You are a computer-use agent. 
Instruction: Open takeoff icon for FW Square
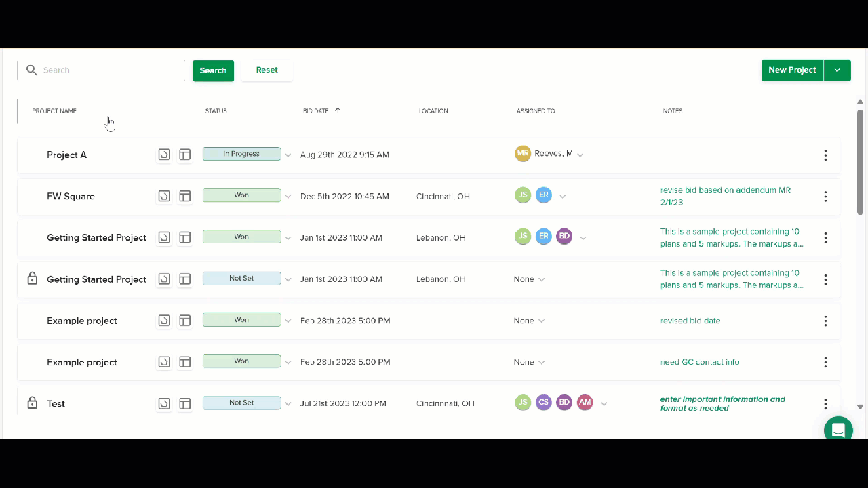[x=164, y=196]
